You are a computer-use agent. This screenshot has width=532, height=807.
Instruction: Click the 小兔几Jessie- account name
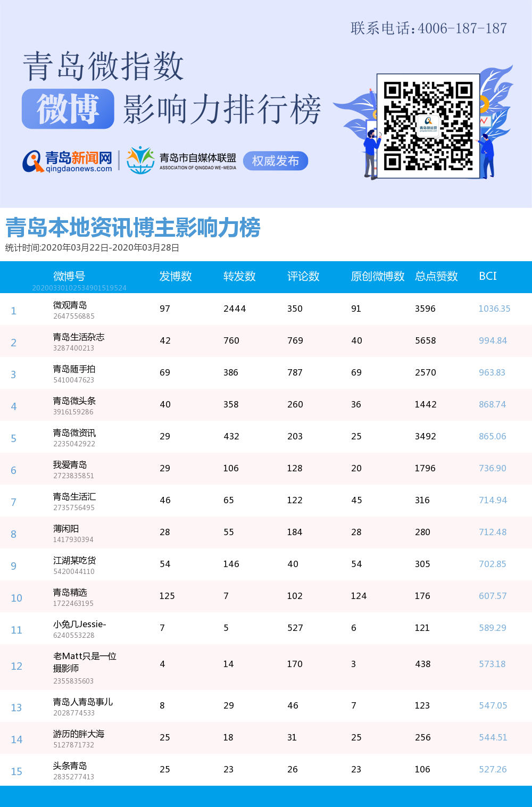79,625
